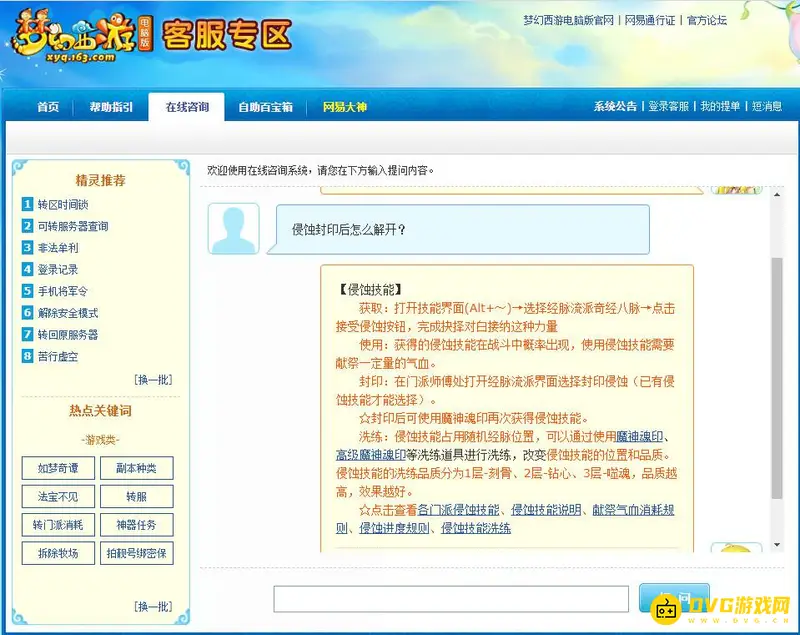Open 系统公告 in the navigation bar
This screenshot has height=635, width=800.
pyautogui.click(x=615, y=106)
